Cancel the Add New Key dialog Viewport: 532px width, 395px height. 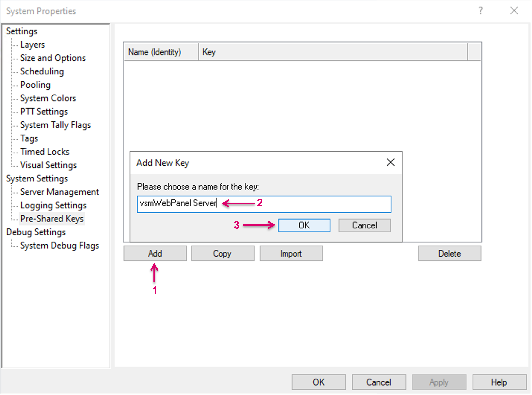click(x=364, y=225)
